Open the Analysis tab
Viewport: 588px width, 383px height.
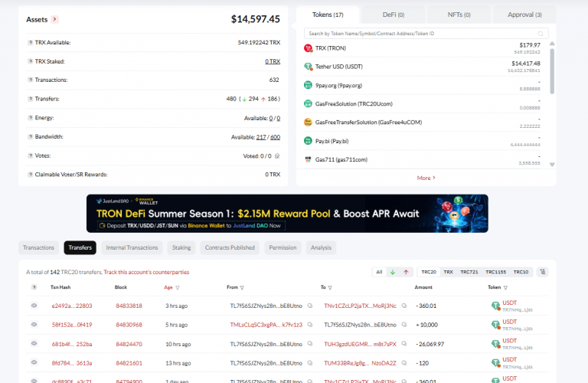click(321, 247)
